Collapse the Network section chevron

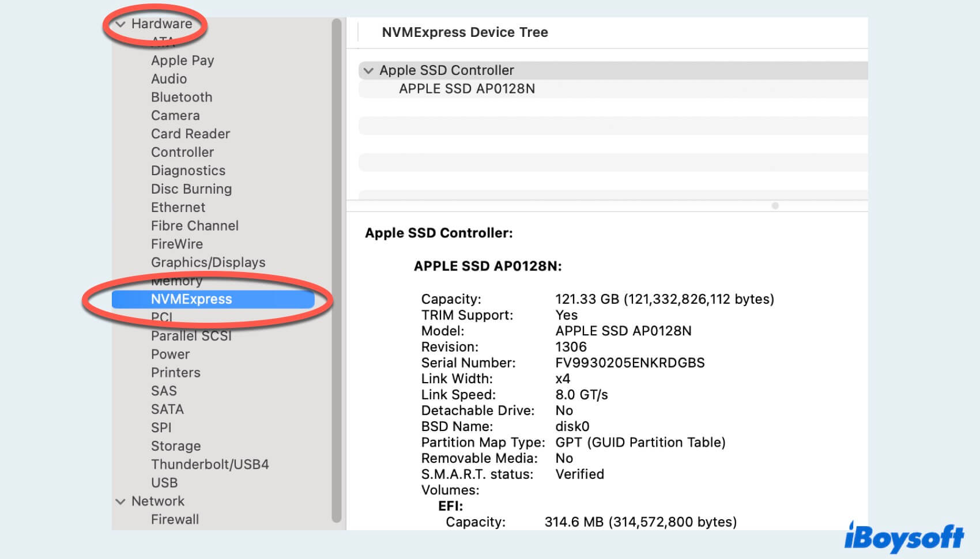pos(120,501)
